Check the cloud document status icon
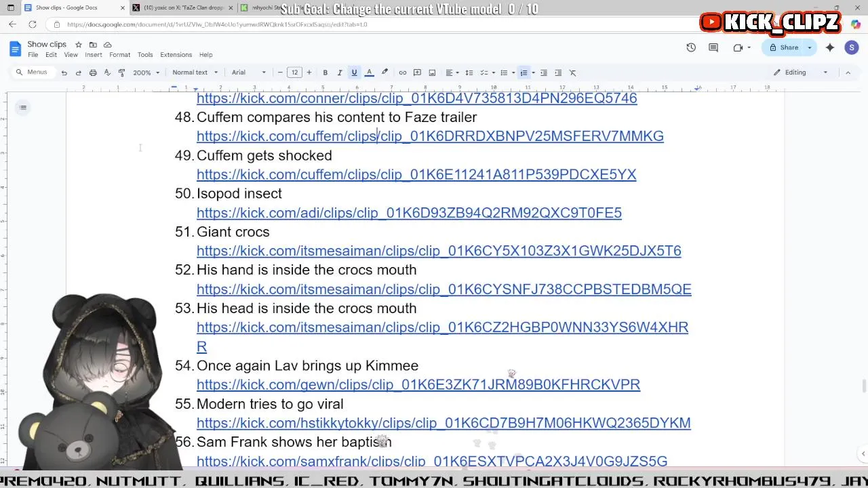 tap(107, 45)
